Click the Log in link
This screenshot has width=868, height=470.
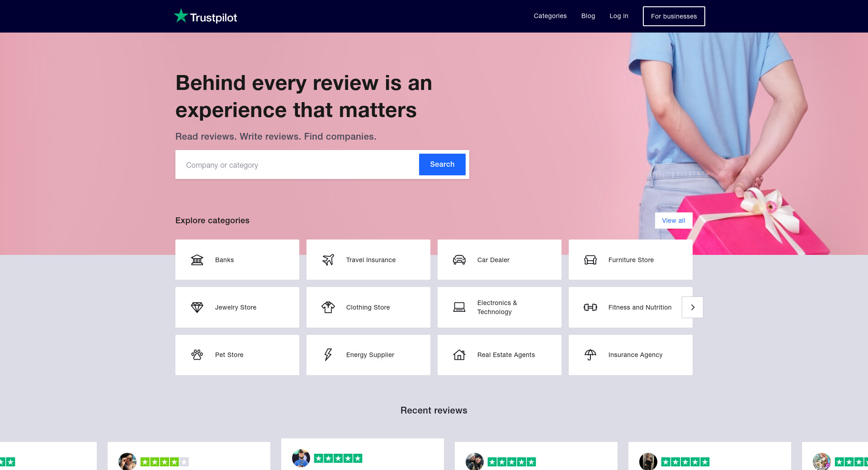(619, 16)
